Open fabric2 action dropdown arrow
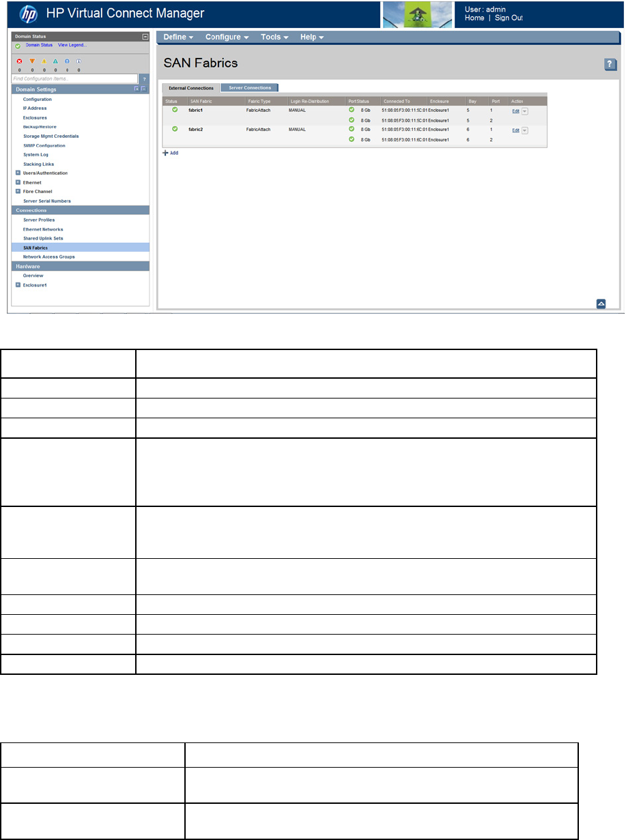This screenshot has height=840, width=626. [525, 130]
